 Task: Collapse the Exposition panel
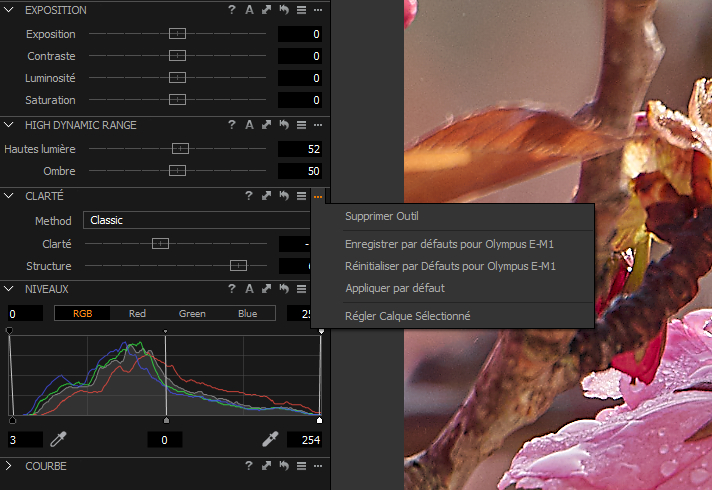pyautogui.click(x=9, y=10)
